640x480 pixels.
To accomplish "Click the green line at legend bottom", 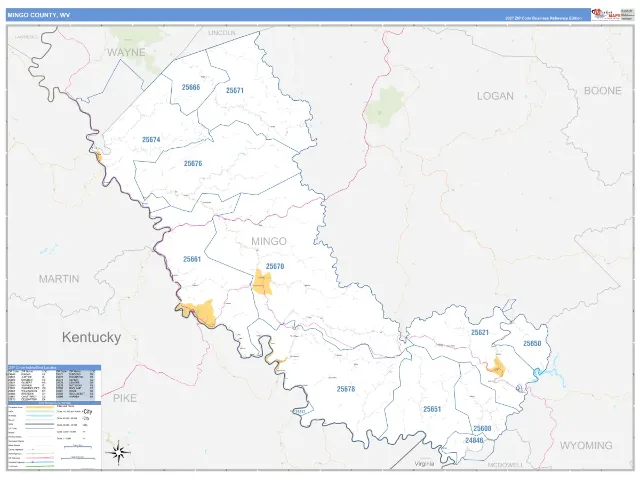I will tap(40, 466).
